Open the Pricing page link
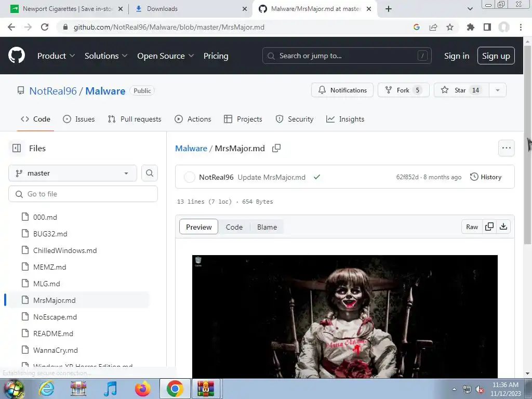 216,56
